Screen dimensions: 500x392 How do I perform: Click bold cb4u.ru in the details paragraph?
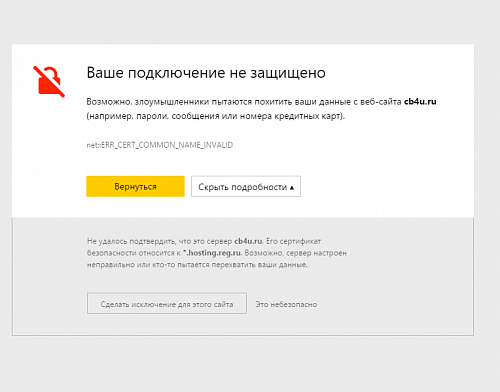(x=249, y=241)
